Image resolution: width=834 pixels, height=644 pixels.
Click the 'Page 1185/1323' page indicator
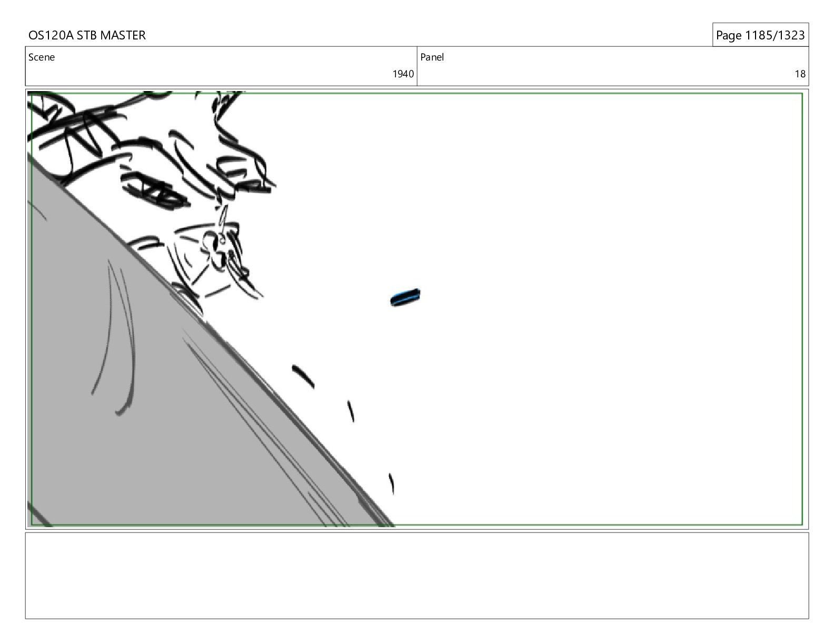coord(760,35)
